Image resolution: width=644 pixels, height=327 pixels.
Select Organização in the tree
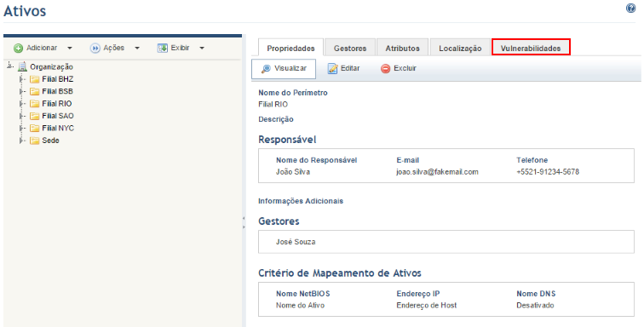51,66
